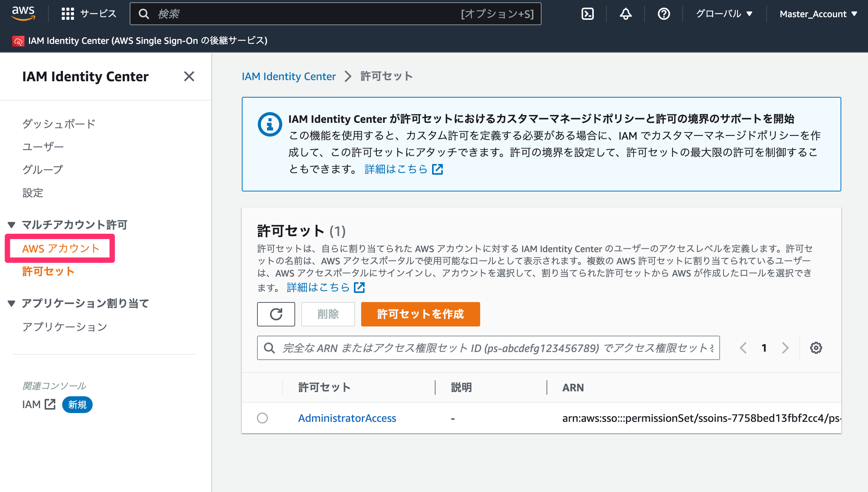Open the Services grid menu icon
Screen dimensions: 868x492
click(x=68, y=14)
